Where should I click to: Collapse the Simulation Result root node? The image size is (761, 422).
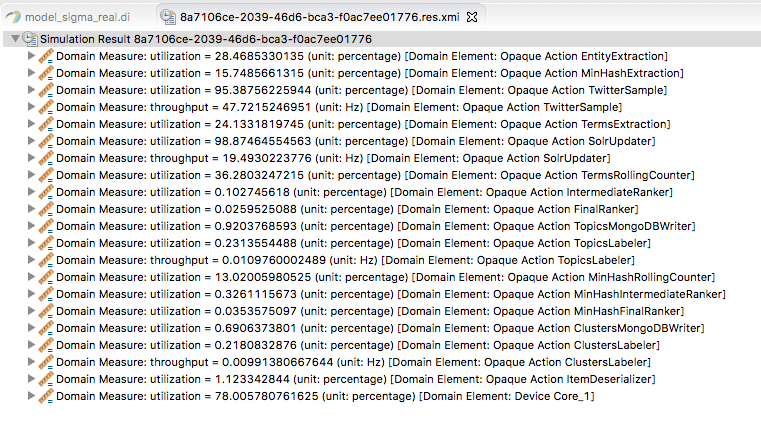(15, 38)
